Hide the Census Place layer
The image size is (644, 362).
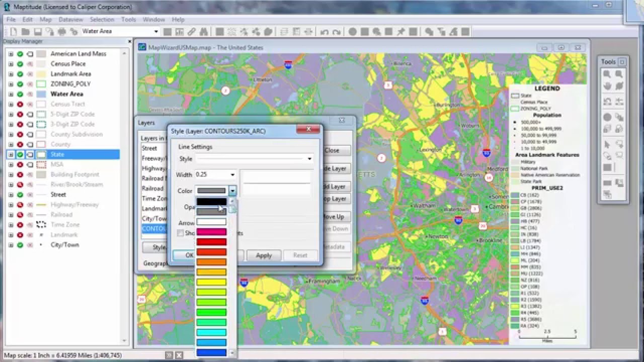click(20, 64)
